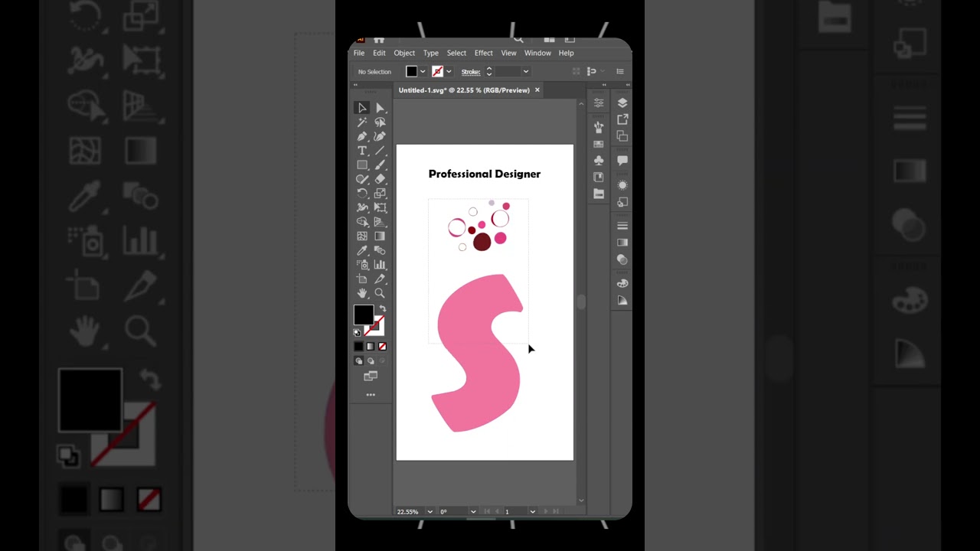Image resolution: width=980 pixels, height=551 pixels.
Task: Enable Draw Behind mode
Action: (371, 360)
